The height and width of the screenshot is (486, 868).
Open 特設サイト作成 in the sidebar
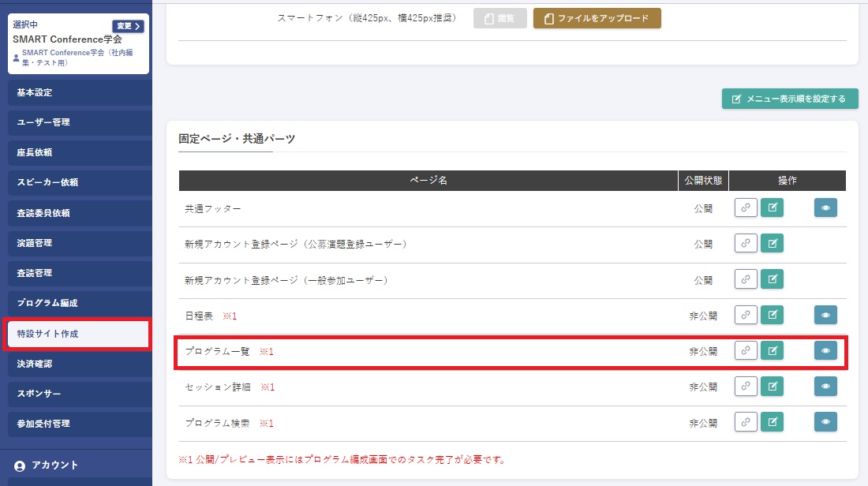click(x=76, y=334)
